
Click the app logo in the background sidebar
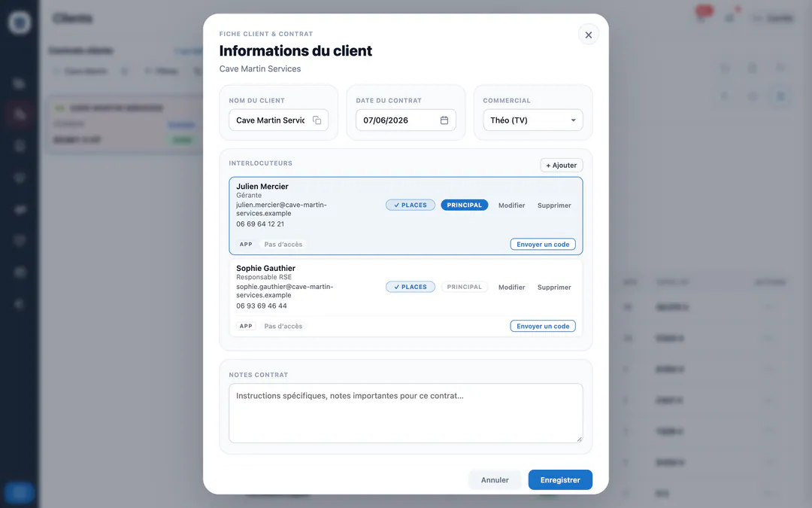19,23
